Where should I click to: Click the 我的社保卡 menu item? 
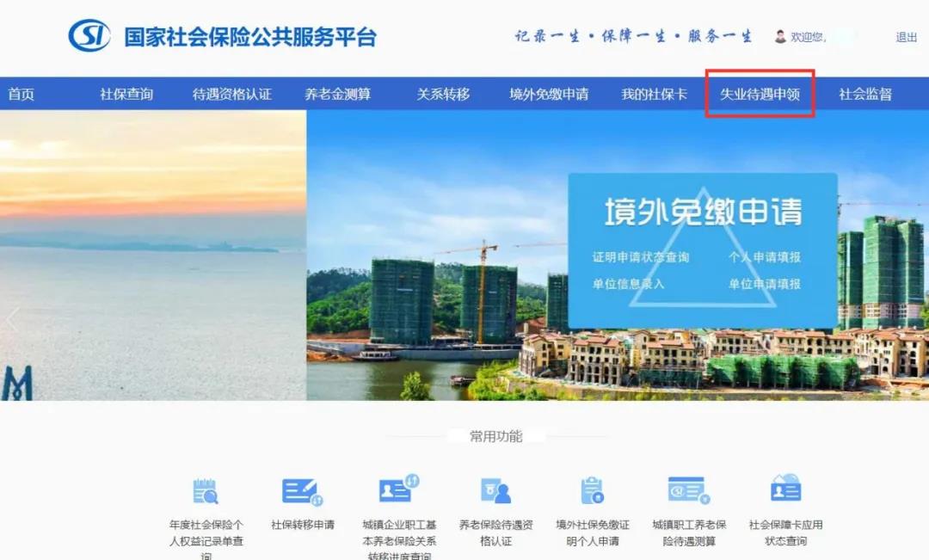(654, 95)
